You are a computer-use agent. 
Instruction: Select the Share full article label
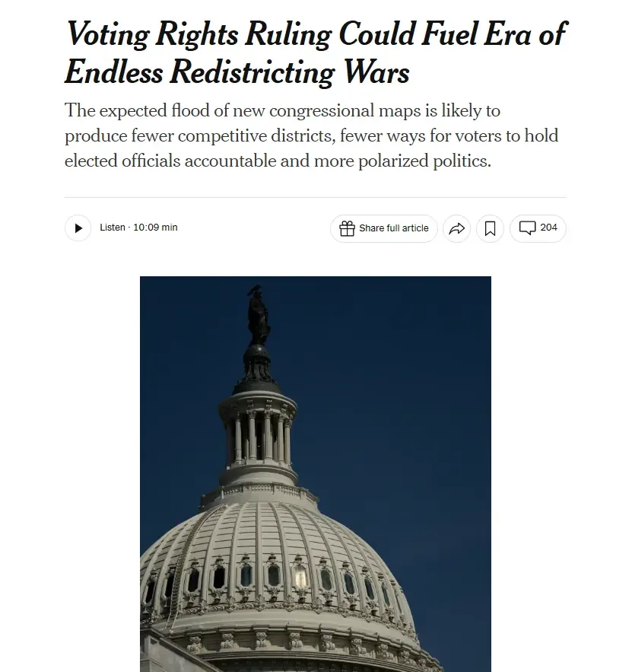click(394, 228)
